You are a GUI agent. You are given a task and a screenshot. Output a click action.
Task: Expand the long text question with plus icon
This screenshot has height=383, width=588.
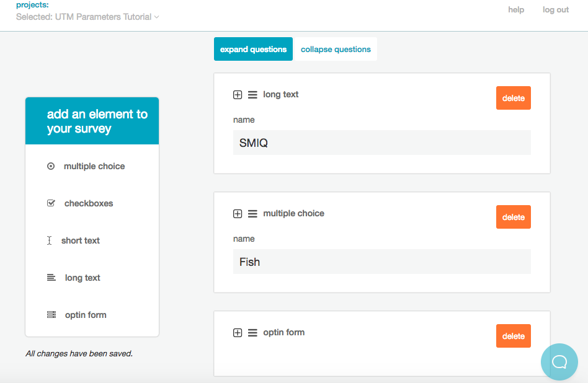(x=238, y=95)
